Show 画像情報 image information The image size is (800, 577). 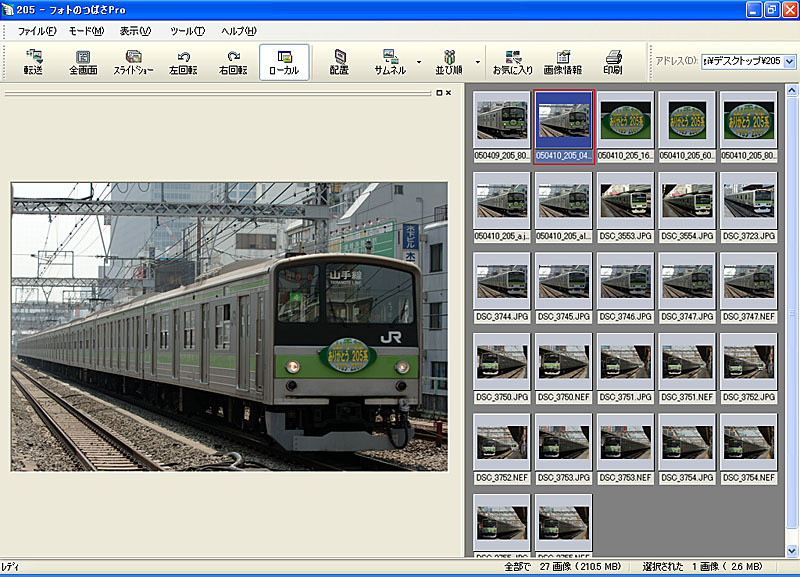563,62
